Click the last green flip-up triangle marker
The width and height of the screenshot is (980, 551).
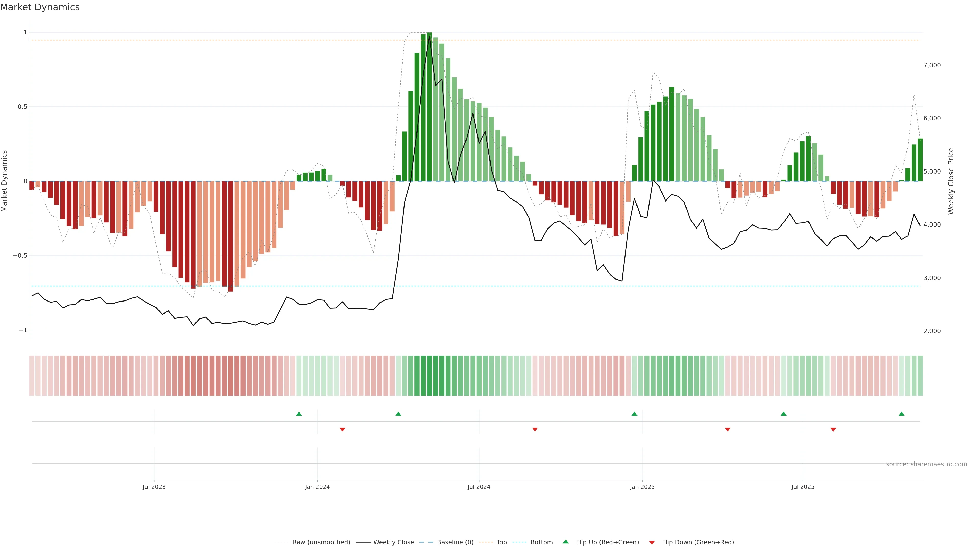(901, 414)
